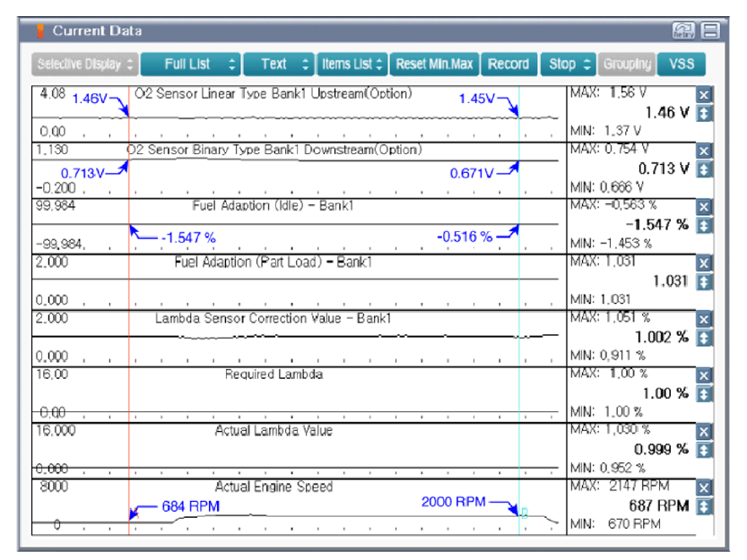Click the up-down arrow icon for Actual Engine Speed
747x560 pixels.
pos(704,506)
